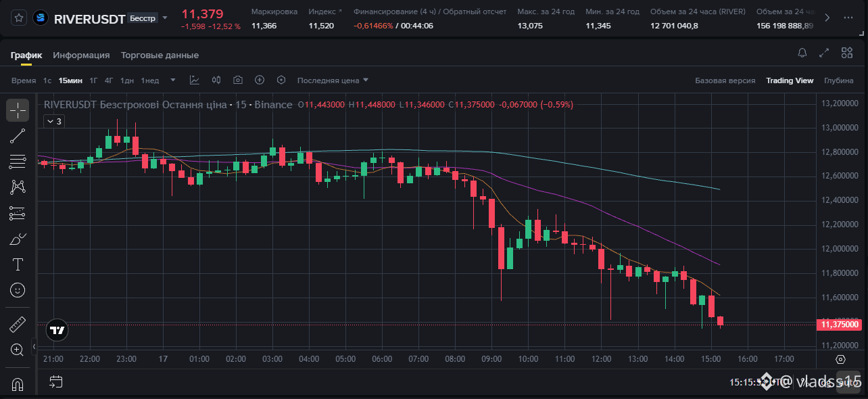Click the circled plus icon in toolbar
The image size is (868, 399).
(260, 80)
